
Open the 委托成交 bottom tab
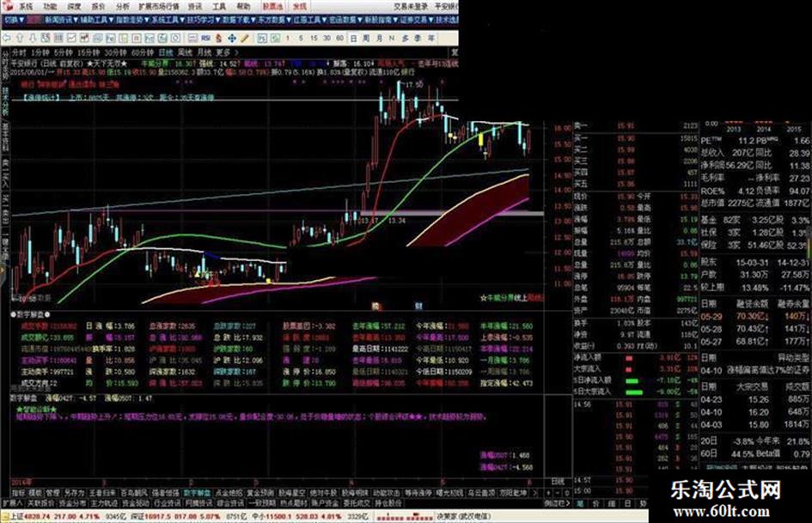[357, 503]
